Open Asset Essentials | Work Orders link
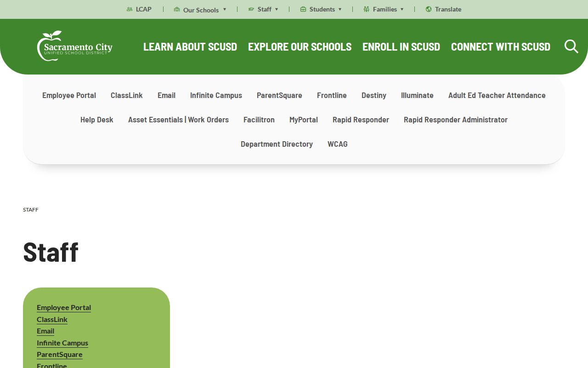Viewport: 588px width, 368px height. [178, 120]
